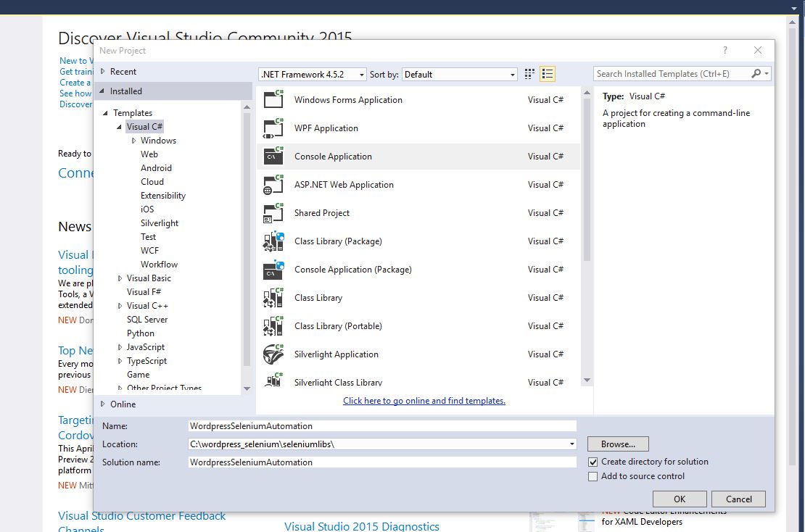
Task: Select the Web template category
Action: tap(149, 154)
